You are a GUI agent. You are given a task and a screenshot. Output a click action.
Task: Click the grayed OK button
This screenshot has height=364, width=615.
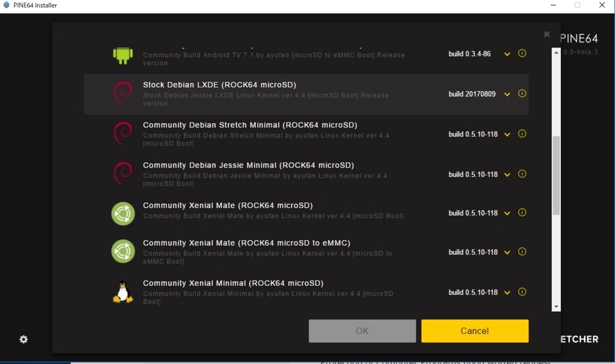362,330
